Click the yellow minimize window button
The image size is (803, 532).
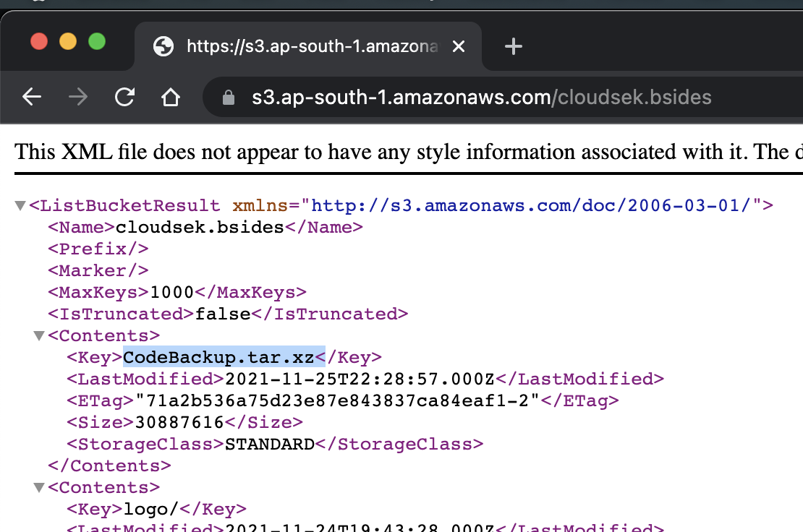[68, 41]
